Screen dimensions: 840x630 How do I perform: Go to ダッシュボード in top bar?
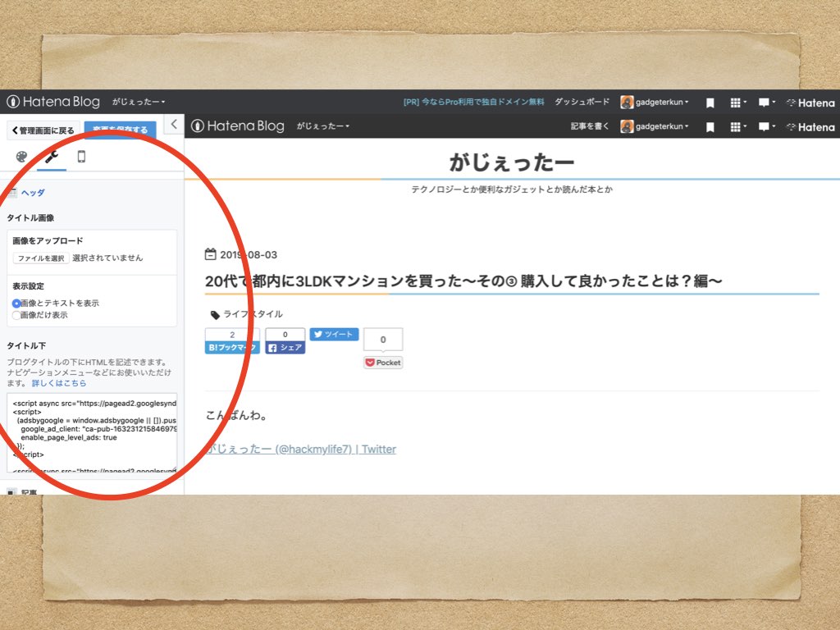coord(582,102)
